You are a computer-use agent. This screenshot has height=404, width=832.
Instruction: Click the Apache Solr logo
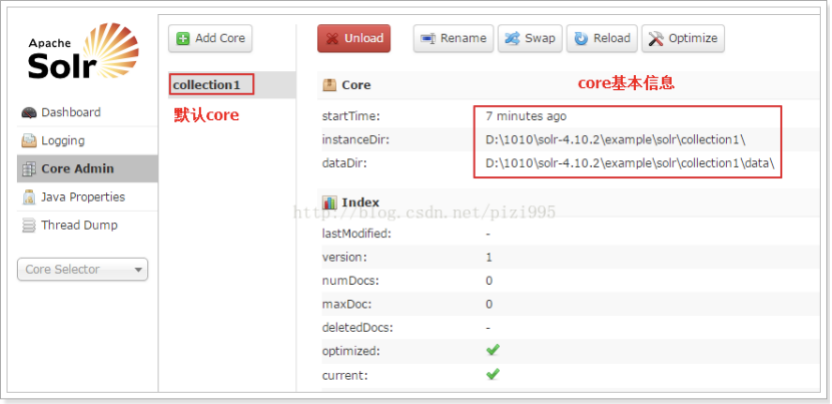[83, 51]
